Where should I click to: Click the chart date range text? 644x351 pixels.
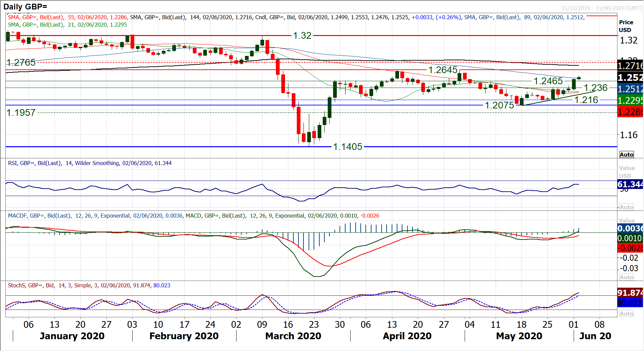tap(601, 8)
